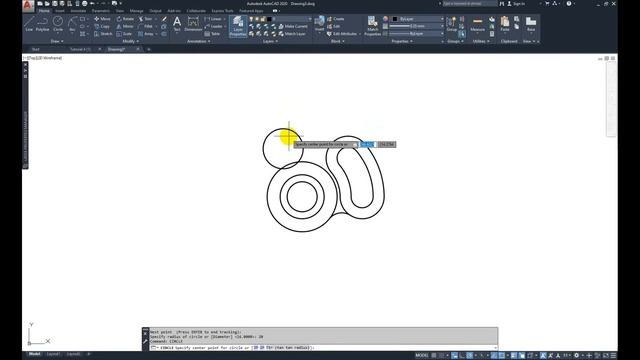Open the Help menu icon

point(569,4)
